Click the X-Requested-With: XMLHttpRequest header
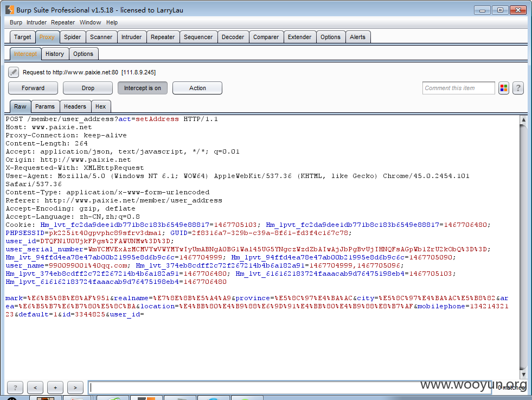 [75, 168]
